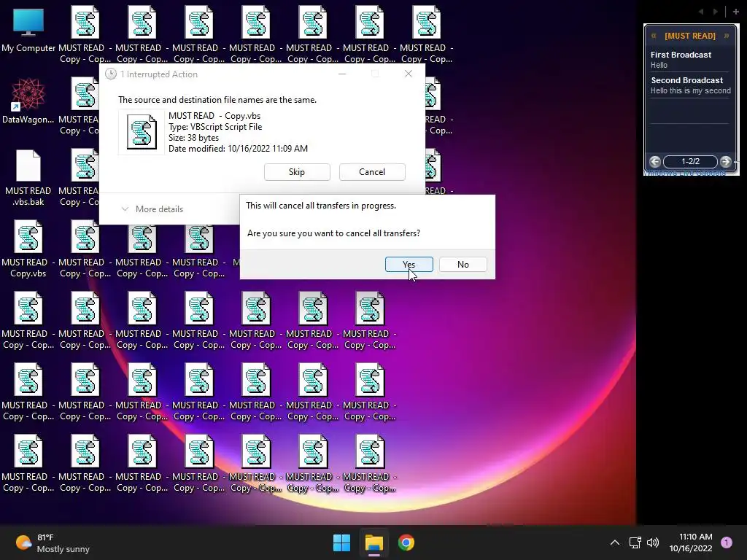
Task: Open the clock showing 11:10 AM
Action: [x=691, y=542]
